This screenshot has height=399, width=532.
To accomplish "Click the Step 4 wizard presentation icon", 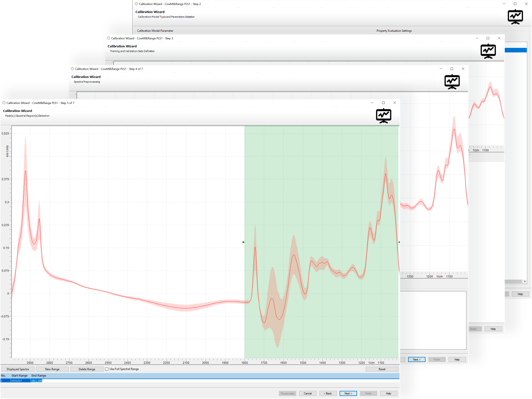I will point(452,82).
